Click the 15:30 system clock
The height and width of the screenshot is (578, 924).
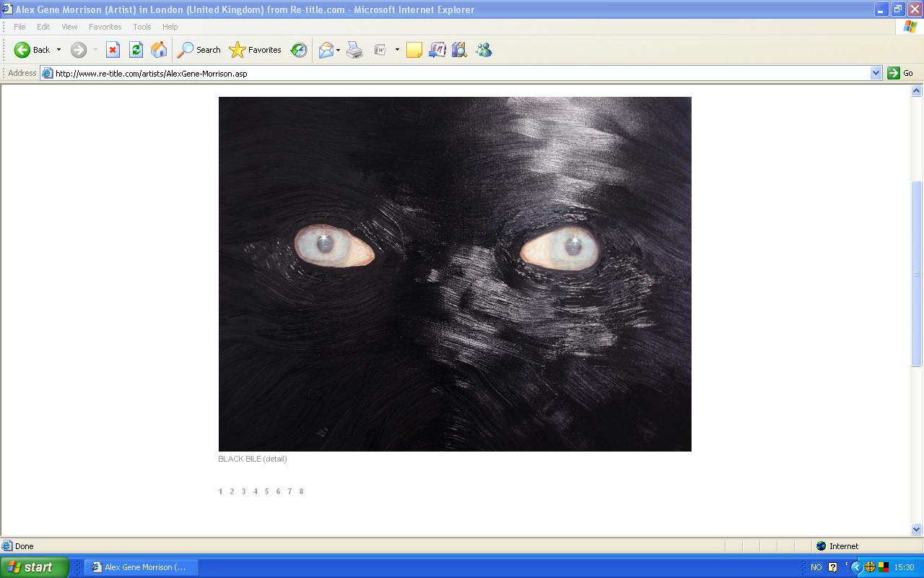click(904, 567)
